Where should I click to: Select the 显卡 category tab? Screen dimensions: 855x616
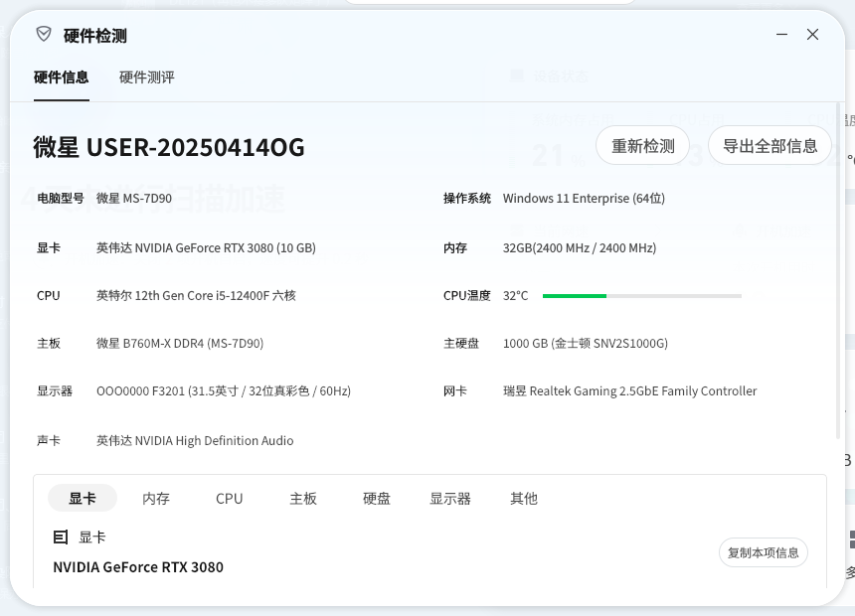point(83,499)
